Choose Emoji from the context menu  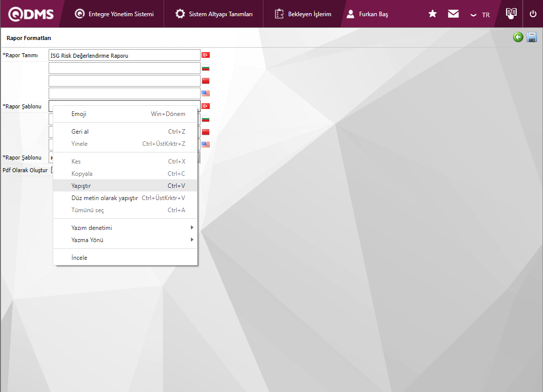(125, 114)
